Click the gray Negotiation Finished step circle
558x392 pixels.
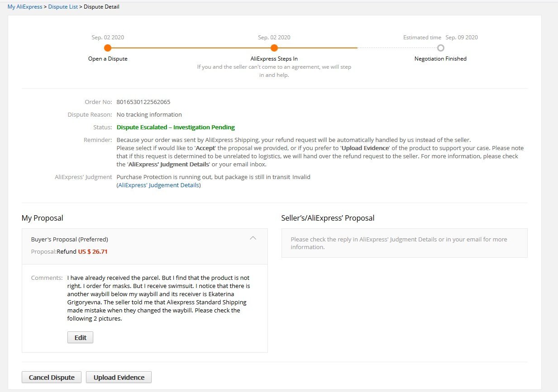[x=441, y=48]
